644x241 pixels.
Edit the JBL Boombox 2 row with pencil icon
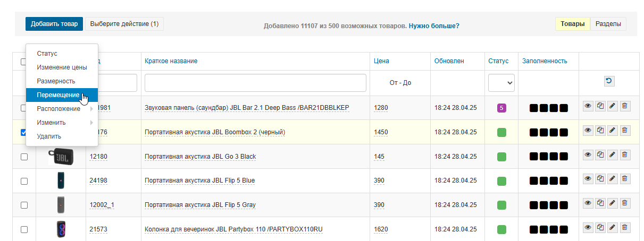(613, 130)
